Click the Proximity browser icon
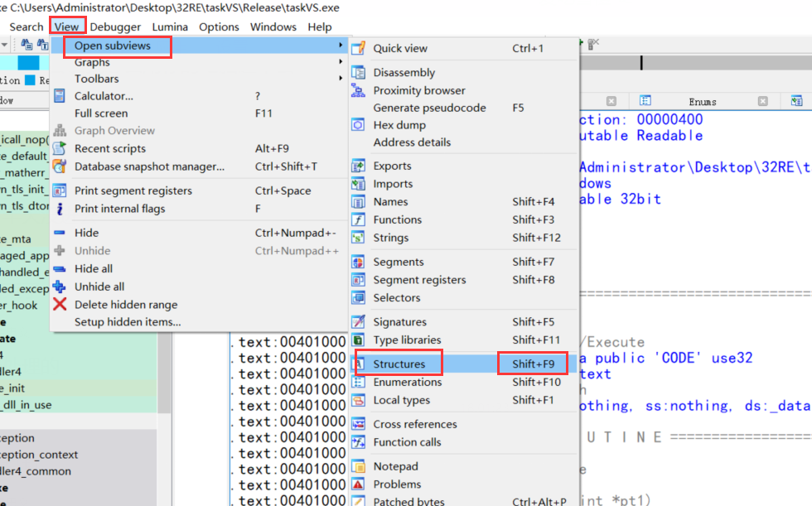This screenshot has width=812, height=506. click(358, 90)
